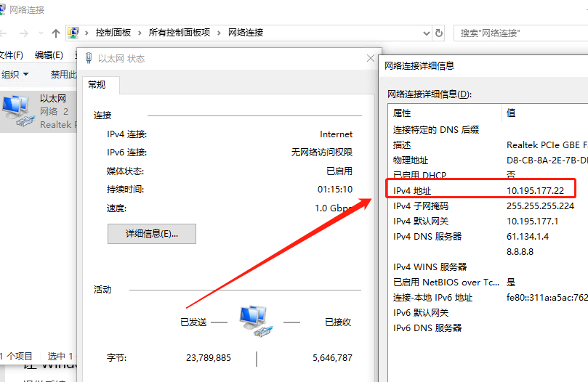Select the 描述 Realtek PCIe GBE row
This screenshot has width=588, height=382.
pos(488,145)
